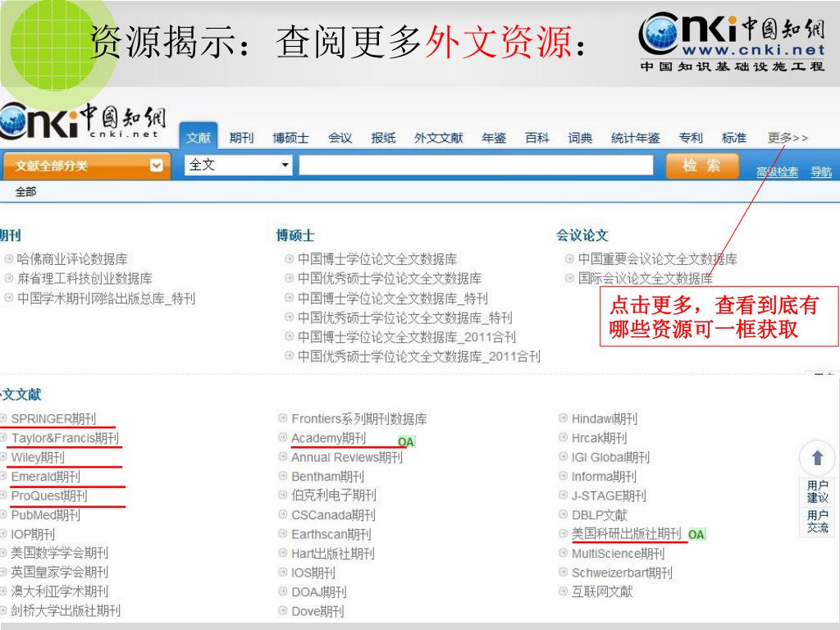Viewport: 840px width, 630px height.
Task: Click the 用户建议 side button
Action: pyautogui.click(x=818, y=491)
